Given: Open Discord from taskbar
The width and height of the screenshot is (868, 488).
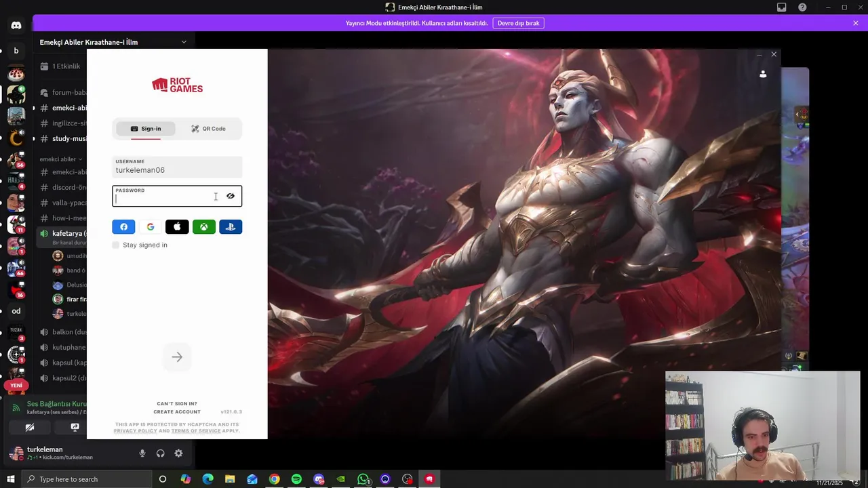Looking at the screenshot, I should 319,479.
